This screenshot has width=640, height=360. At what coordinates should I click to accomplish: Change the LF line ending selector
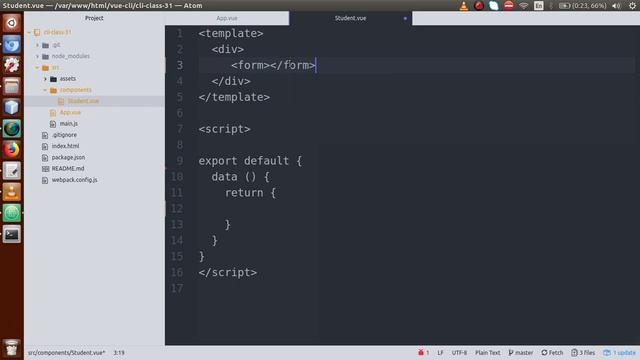pos(440,353)
